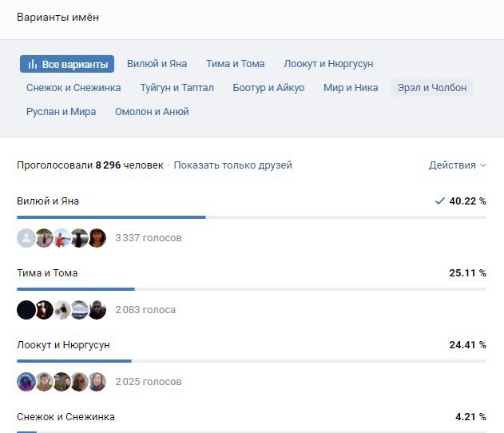
Task: Click the bar chart icon in Все варианты
Action: click(x=33, y=64)
